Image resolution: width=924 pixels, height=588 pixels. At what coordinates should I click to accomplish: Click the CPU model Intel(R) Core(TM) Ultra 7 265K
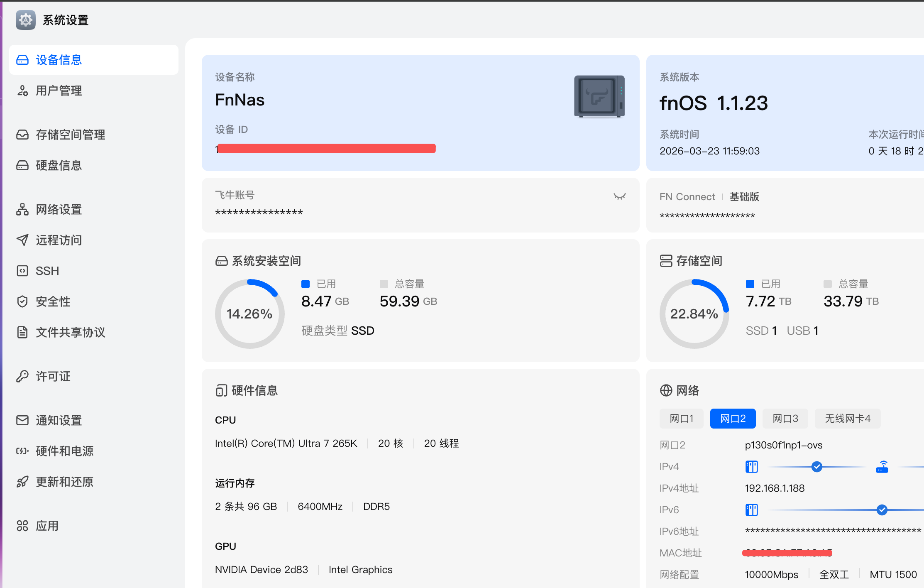coord(286,443)
